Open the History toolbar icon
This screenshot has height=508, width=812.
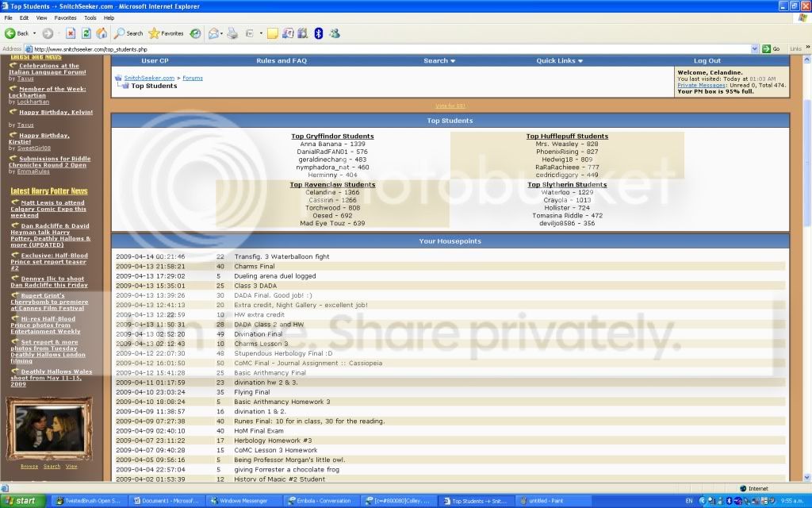pyautogui.click(x=195, y=33)
